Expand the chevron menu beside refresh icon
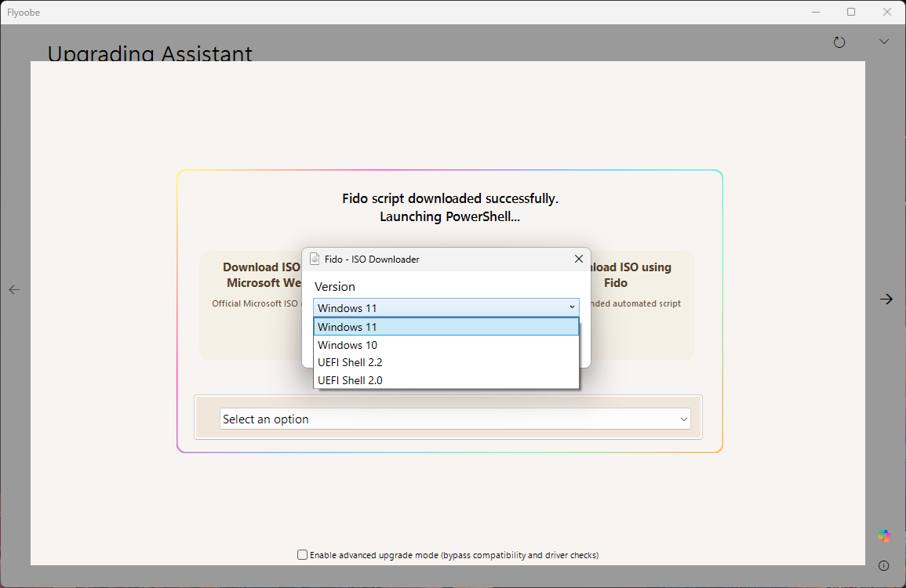 [883, 42]
